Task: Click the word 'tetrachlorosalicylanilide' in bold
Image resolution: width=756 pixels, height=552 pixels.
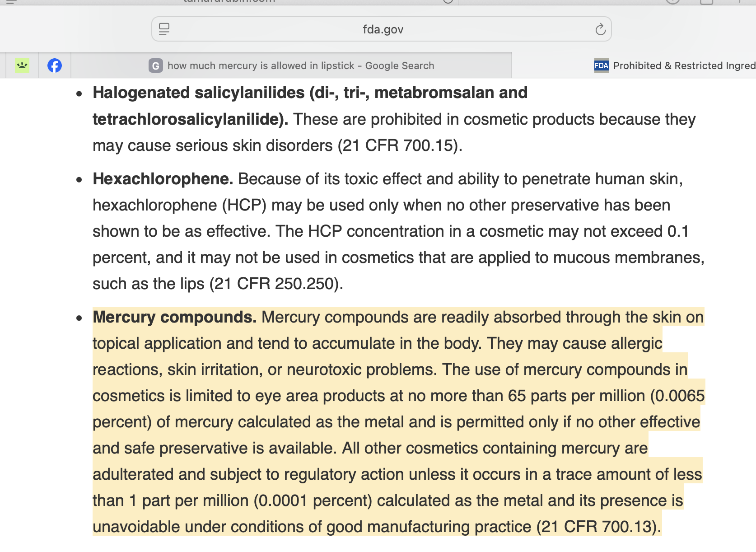Action: click(x=188, y=119)
